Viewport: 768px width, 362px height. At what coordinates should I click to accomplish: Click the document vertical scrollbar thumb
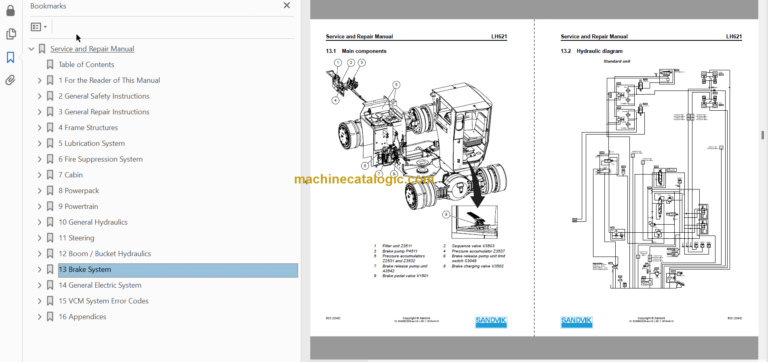[x=762, y=135]
